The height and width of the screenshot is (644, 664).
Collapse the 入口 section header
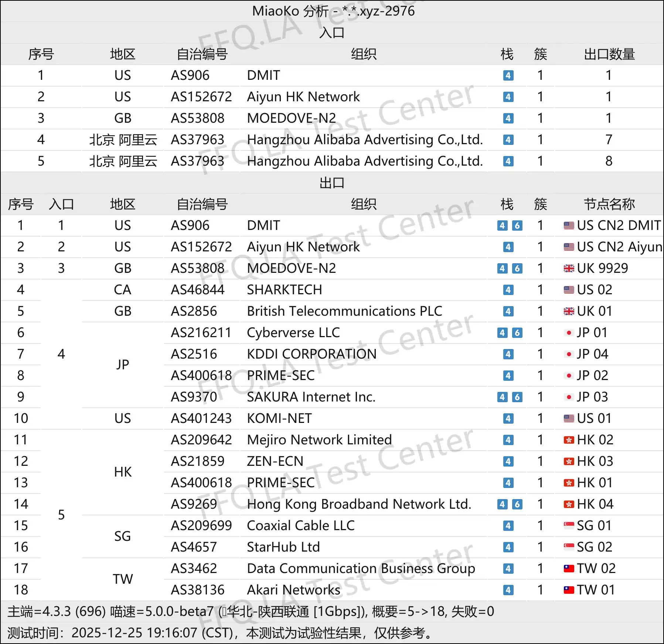(332, 33)
